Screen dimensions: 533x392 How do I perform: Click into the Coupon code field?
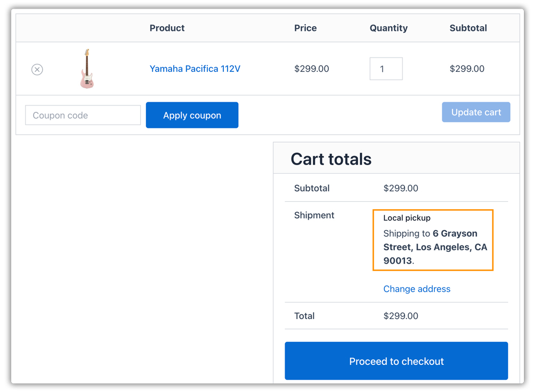[x=83, y=115]
